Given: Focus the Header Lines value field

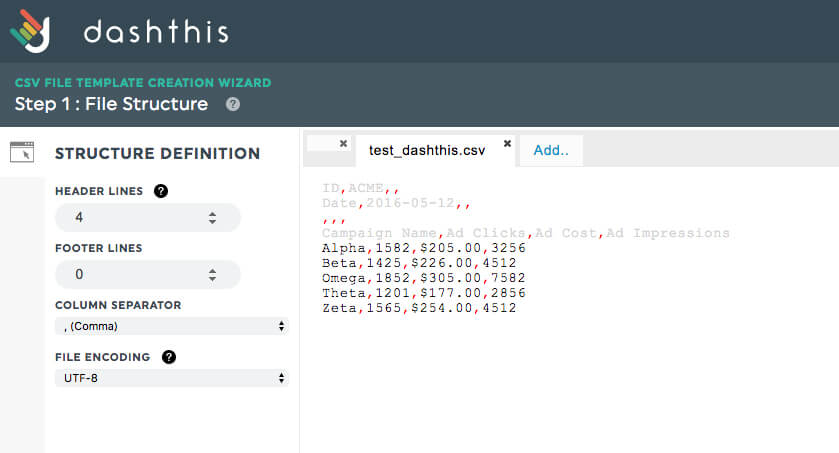Looking at the screenshot, I should pyautogui.click(x=148, y=218).
